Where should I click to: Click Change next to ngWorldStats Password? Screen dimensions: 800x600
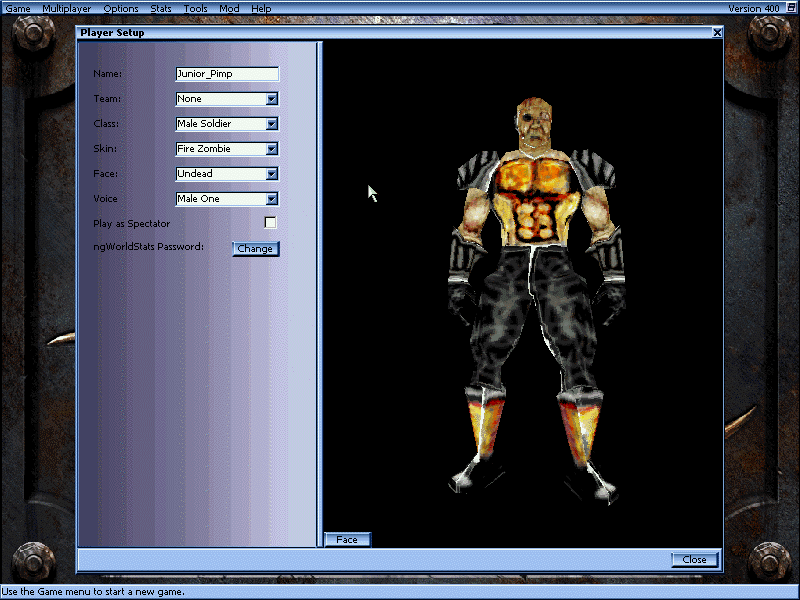(255, 248)
